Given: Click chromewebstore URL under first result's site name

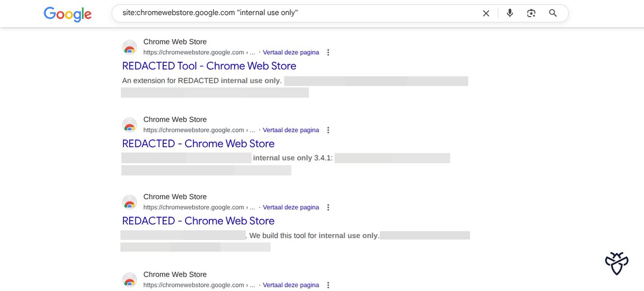Looking at the screenshot, I should click(x=199, y=53).
